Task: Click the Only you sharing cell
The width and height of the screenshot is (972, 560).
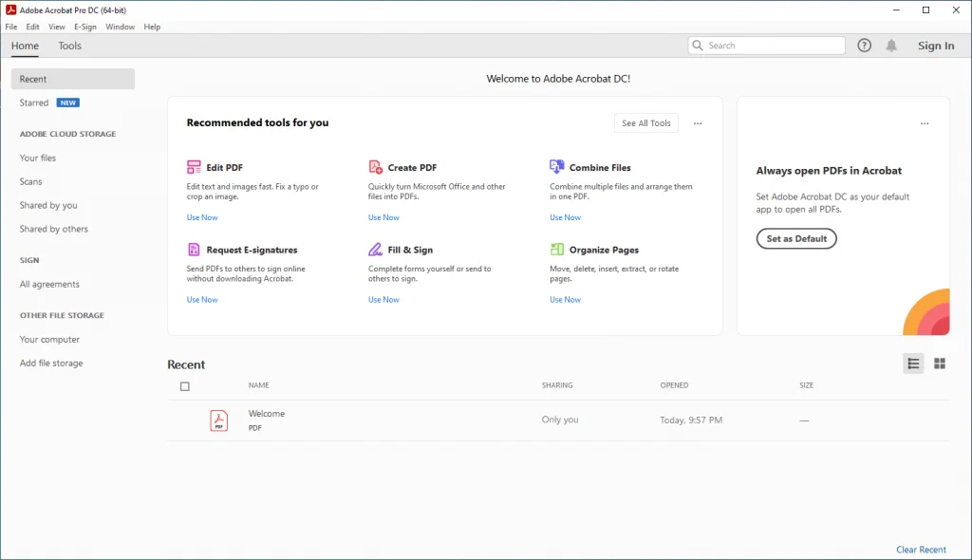Action: [x=560, y=420]
